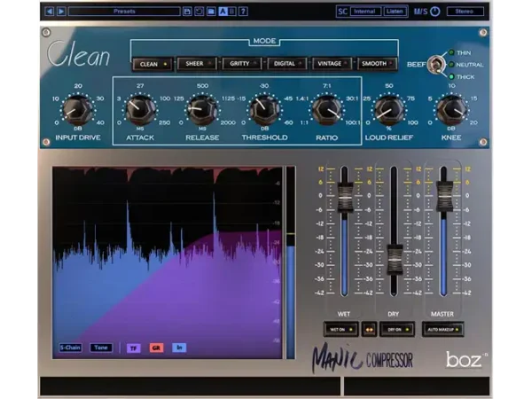Toggle the DRY ON button

point(397,329)
